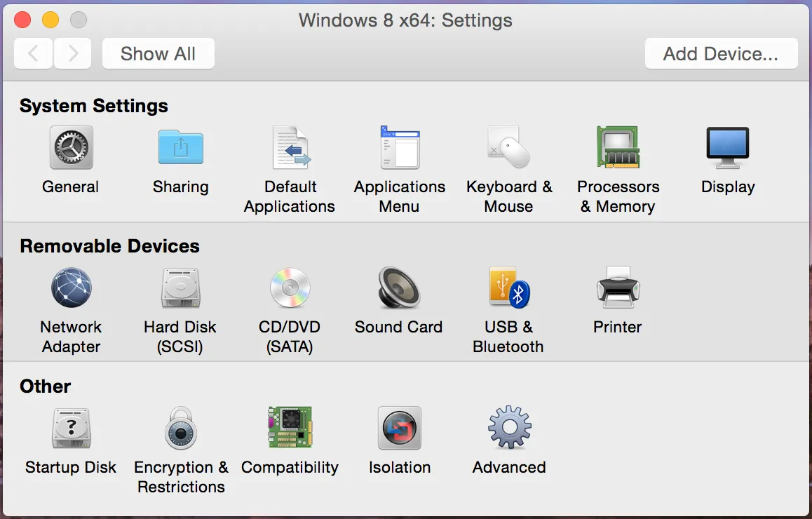This screenshot has height=519, width=812.
Task: Open the Printer settings
Action: (617, 288)
